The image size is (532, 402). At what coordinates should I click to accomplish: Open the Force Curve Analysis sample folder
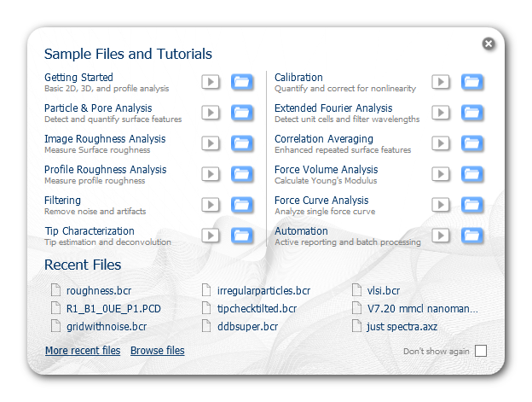tap(472, 205)
